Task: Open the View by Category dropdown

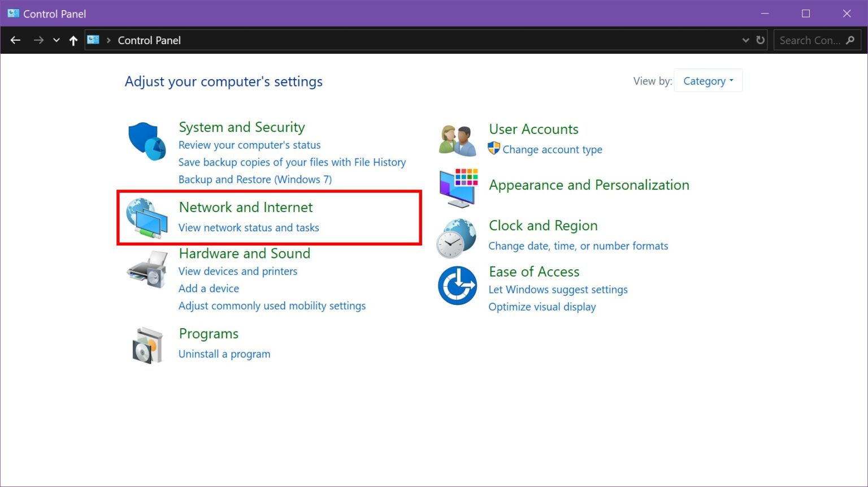Action: click(x=708, y=81)
